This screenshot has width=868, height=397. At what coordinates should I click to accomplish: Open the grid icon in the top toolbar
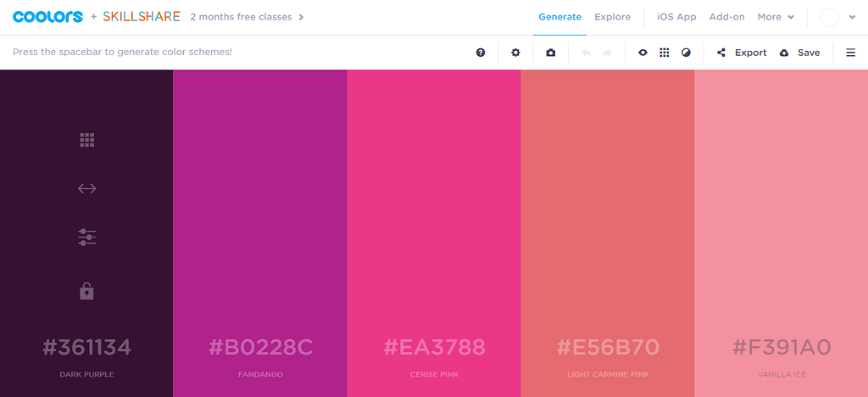[665, 53]
